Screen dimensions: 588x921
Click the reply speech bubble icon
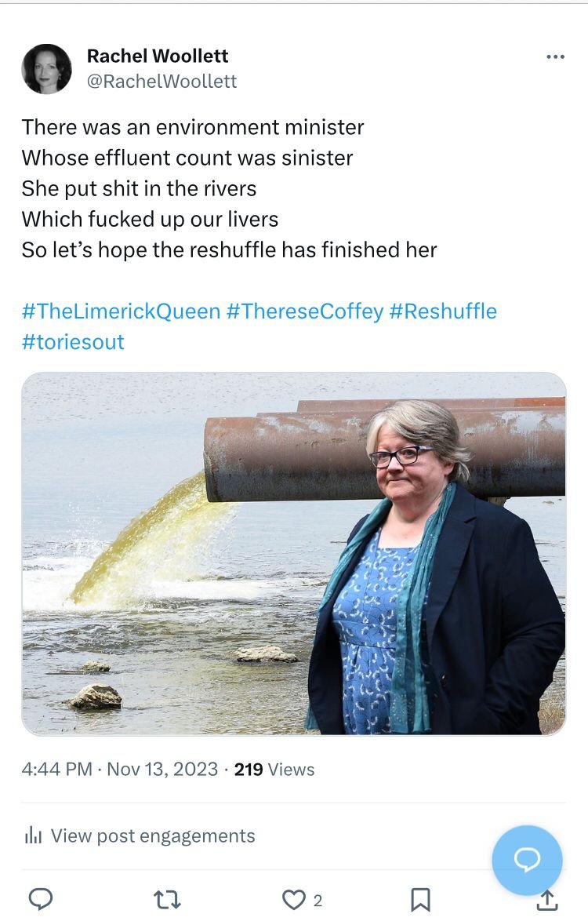click(x=41, y=899)
